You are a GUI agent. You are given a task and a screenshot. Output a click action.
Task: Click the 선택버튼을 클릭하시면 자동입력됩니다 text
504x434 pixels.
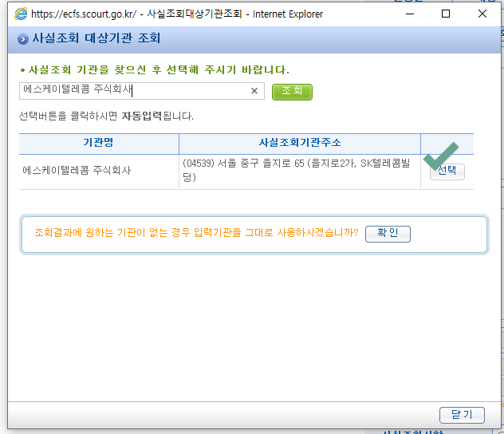(x=106, y=116)
